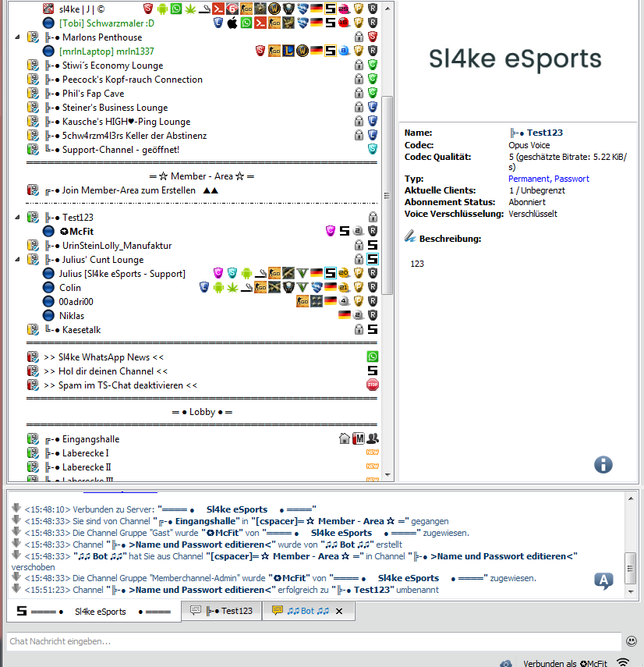Collapse the Test123 channel
Viewport: 644px width, 667px height.
click(17, 218)
